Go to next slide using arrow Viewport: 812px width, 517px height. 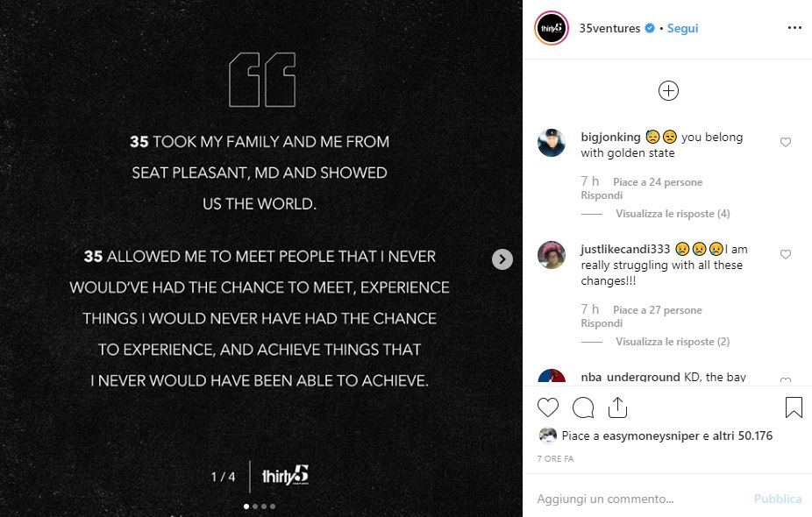502,258
